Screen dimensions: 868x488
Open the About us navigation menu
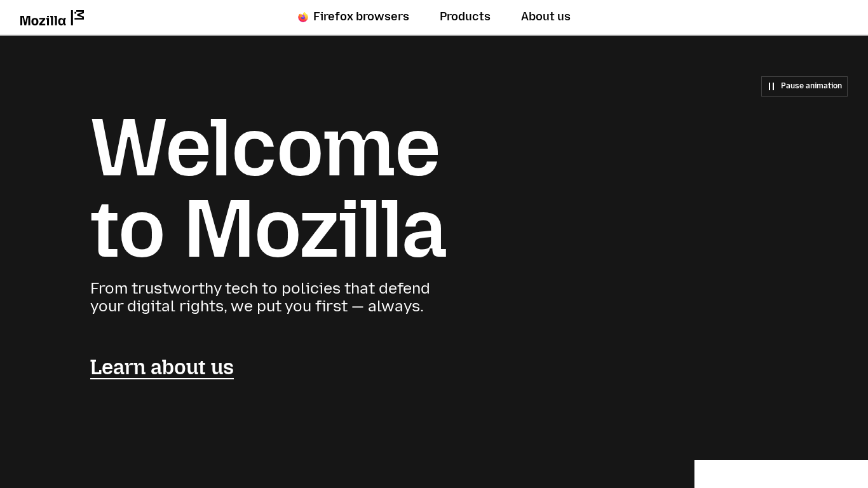[x=545, y=17]
